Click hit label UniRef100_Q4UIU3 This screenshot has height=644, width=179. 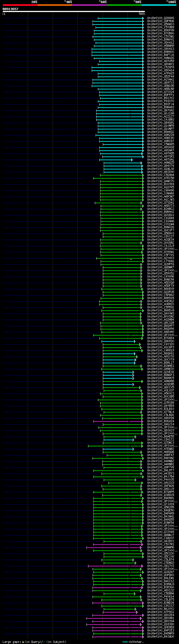tap(161, 483)
